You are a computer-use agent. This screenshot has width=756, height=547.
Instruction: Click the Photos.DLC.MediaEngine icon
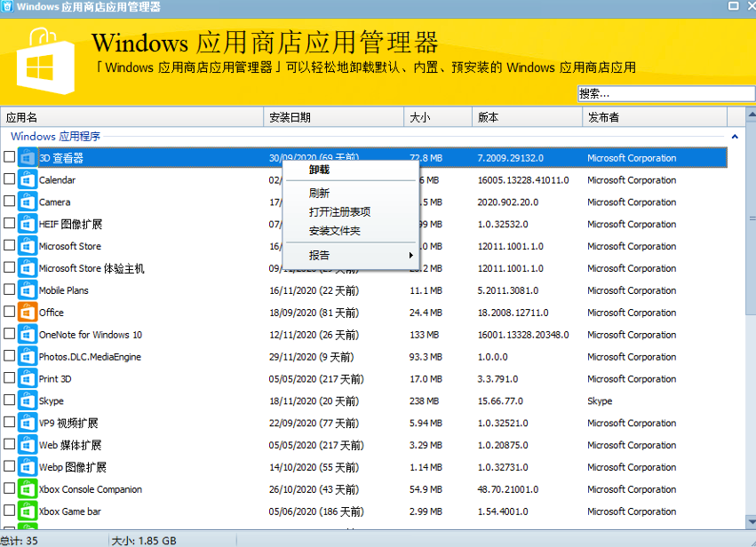[28, 357]
